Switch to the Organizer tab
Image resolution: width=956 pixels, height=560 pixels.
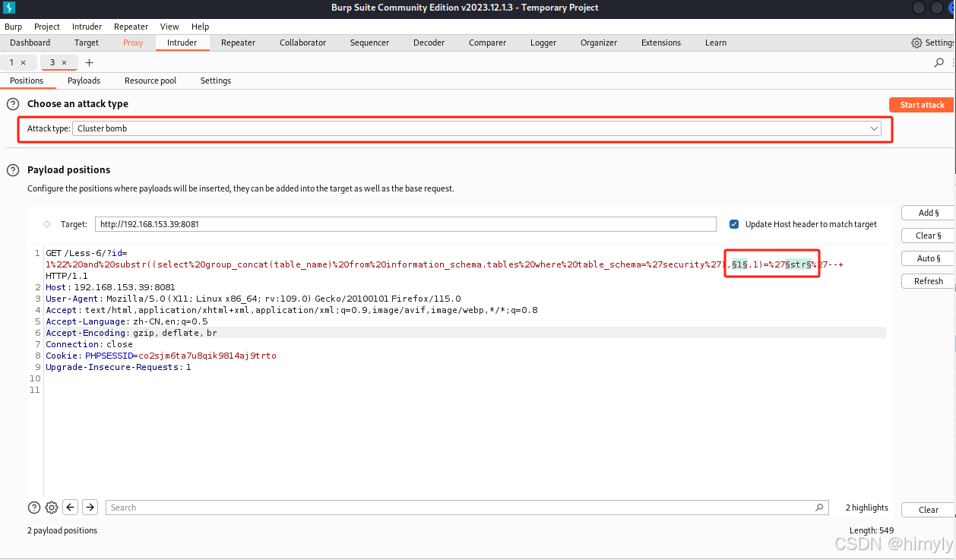(x=599, y=43)
